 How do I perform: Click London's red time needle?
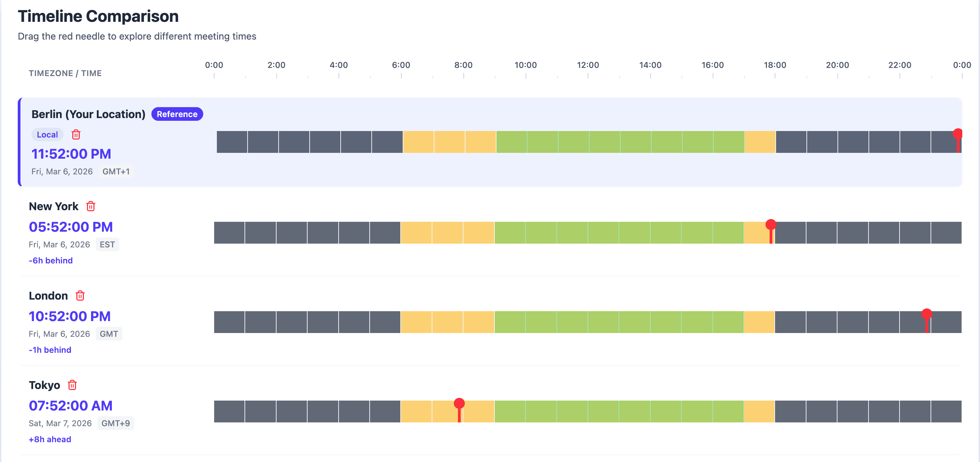point(927,314)
